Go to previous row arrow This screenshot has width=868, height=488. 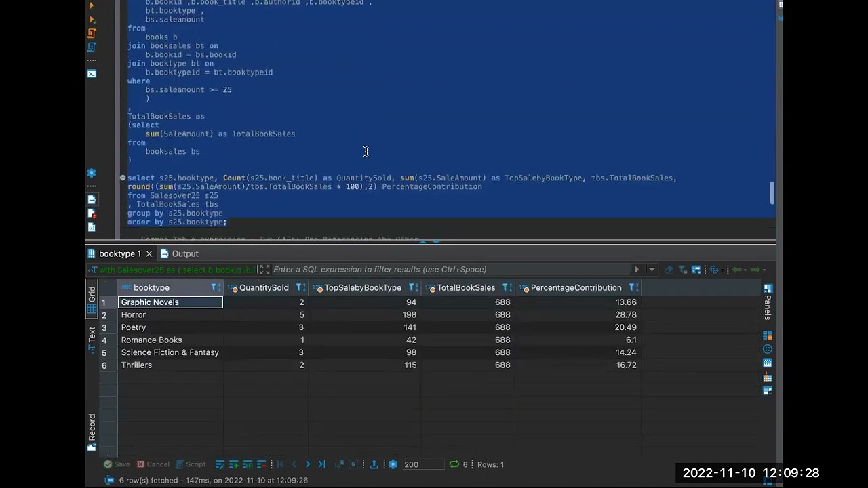[x=294, y=464]
